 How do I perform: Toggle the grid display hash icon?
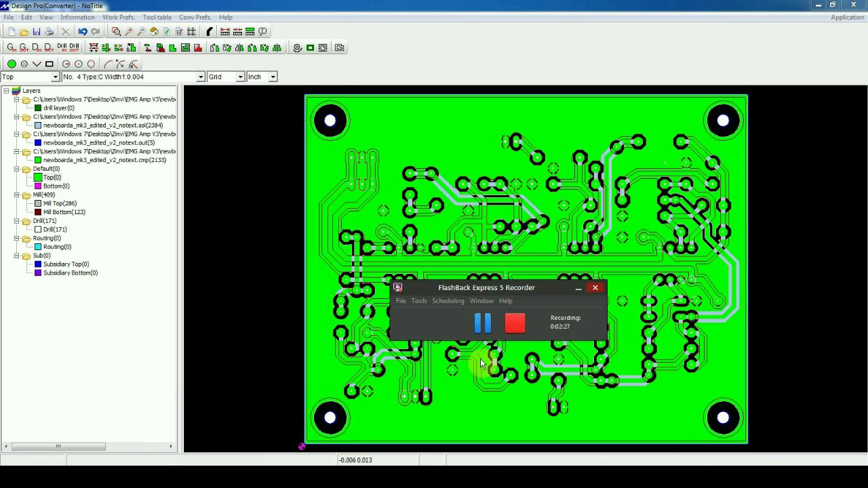pyautogui.click(x=191, y=32)
